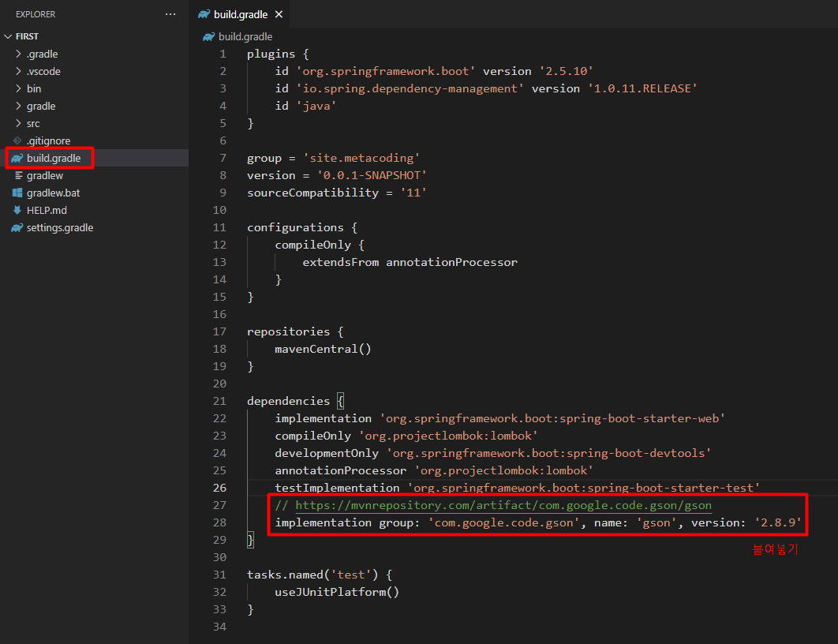Viewport: 838px width, 644px height.
Task: Open the mvnrepository gson URL link
Action: point(503,505)
